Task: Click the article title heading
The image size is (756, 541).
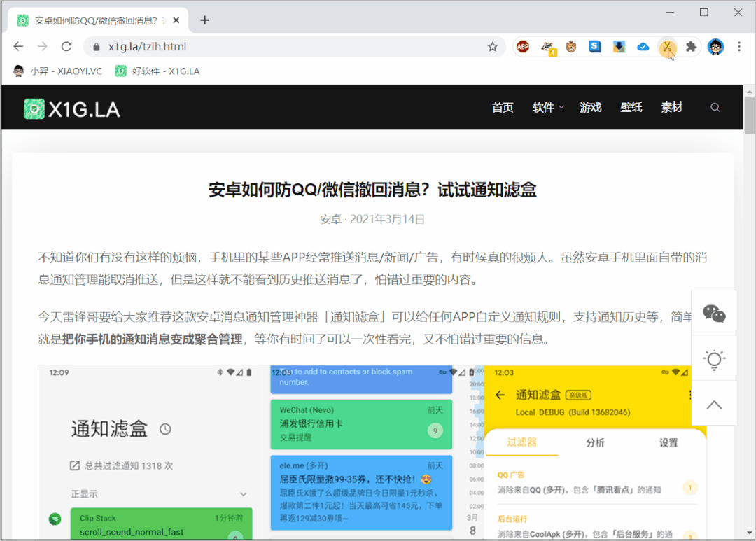Action: [372, 190]
